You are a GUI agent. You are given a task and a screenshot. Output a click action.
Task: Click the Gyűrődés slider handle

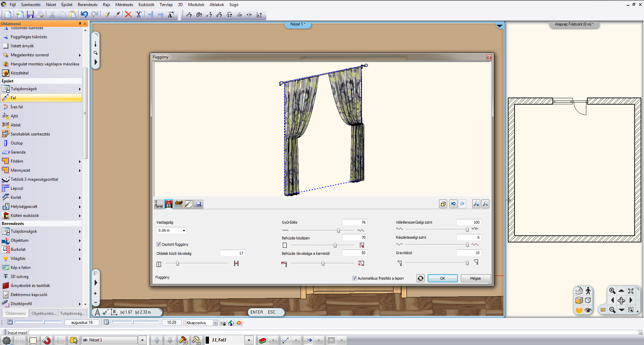tap(338, 230)
